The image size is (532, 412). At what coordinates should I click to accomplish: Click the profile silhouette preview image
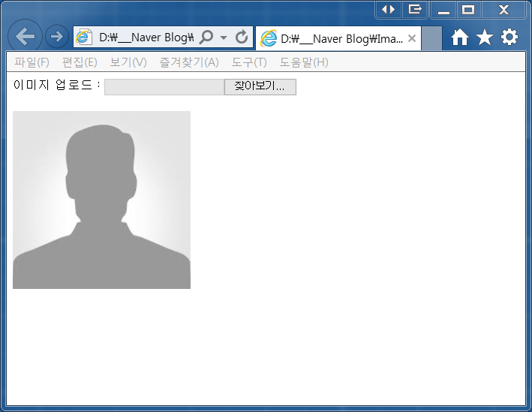pos(101,200)
